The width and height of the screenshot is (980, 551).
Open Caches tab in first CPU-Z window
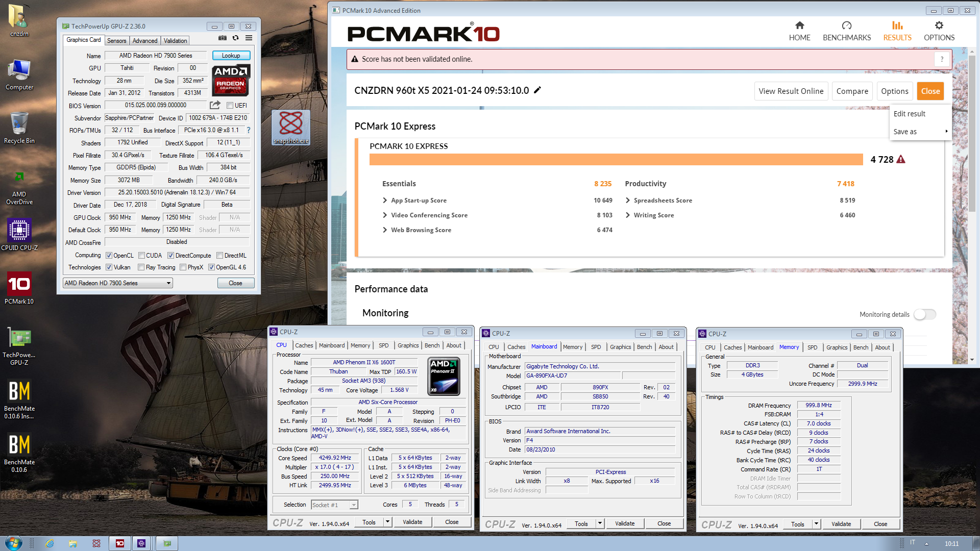304,345
